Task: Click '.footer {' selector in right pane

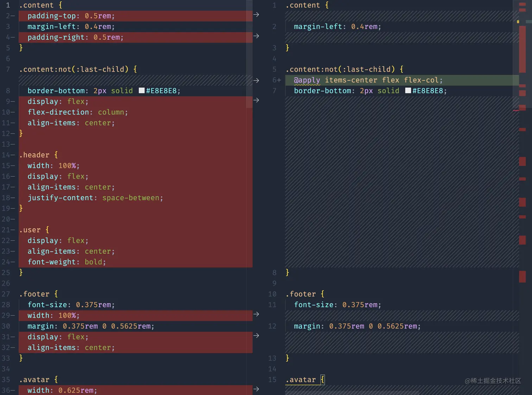Action: pos(305,294)
